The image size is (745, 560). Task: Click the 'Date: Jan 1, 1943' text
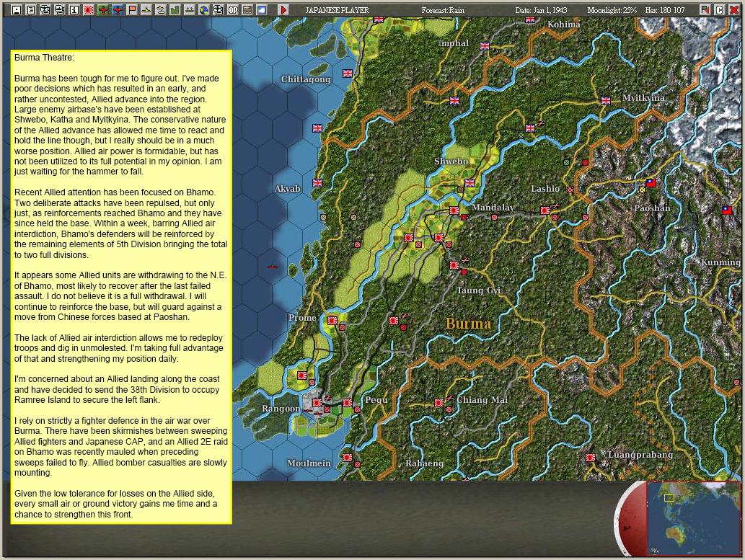pyautogui.click(x=541, y=10)
